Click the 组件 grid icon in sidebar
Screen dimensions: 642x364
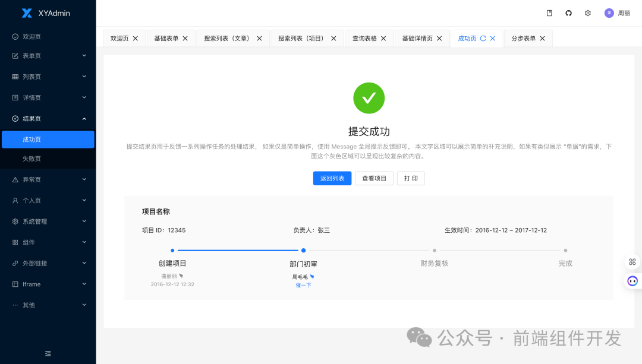pyautogui.click(x=16, y=242)
